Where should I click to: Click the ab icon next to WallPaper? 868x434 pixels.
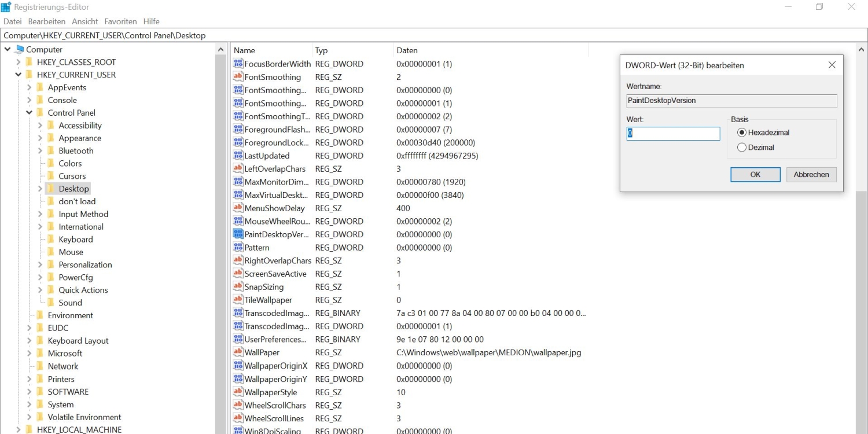(238, 352)
